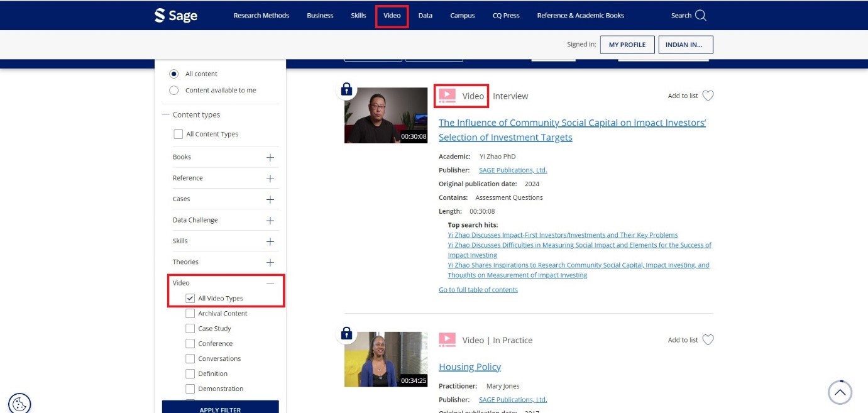Expand the Data Challenge filter section
868x413 pixels.
[270, 221]
